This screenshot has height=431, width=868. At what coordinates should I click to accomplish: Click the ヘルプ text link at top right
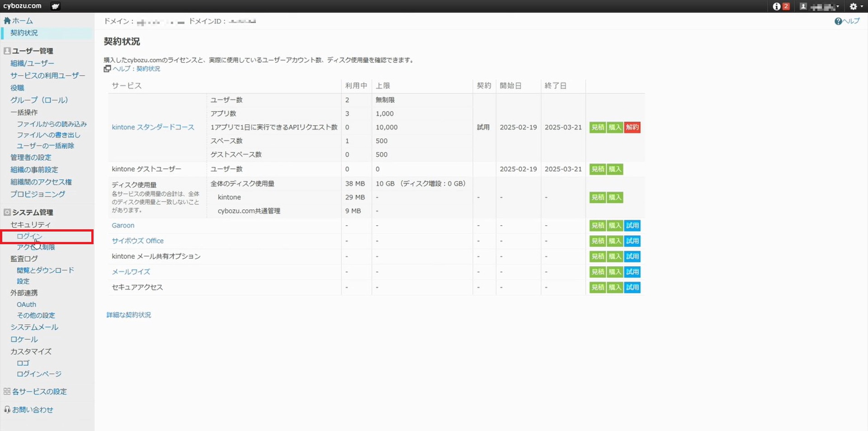(x=851, y=21)
